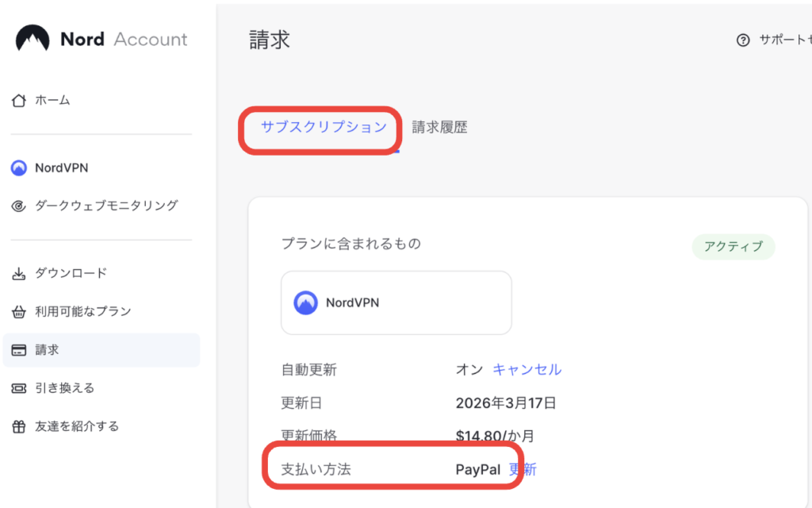Open ホーム in the sidebar
Viewport: 812px width, 508px height.
pyautogui.click(x=52, y=101)
